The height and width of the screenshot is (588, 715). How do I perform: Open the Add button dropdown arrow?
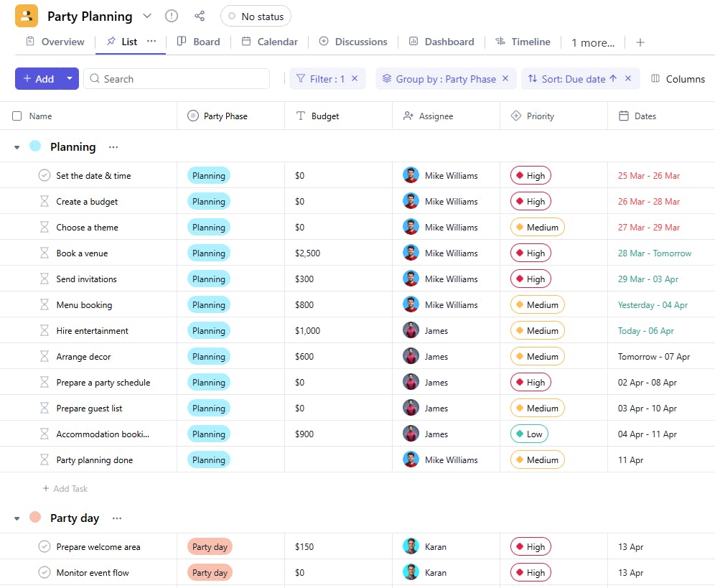click(x=70, y=79)
